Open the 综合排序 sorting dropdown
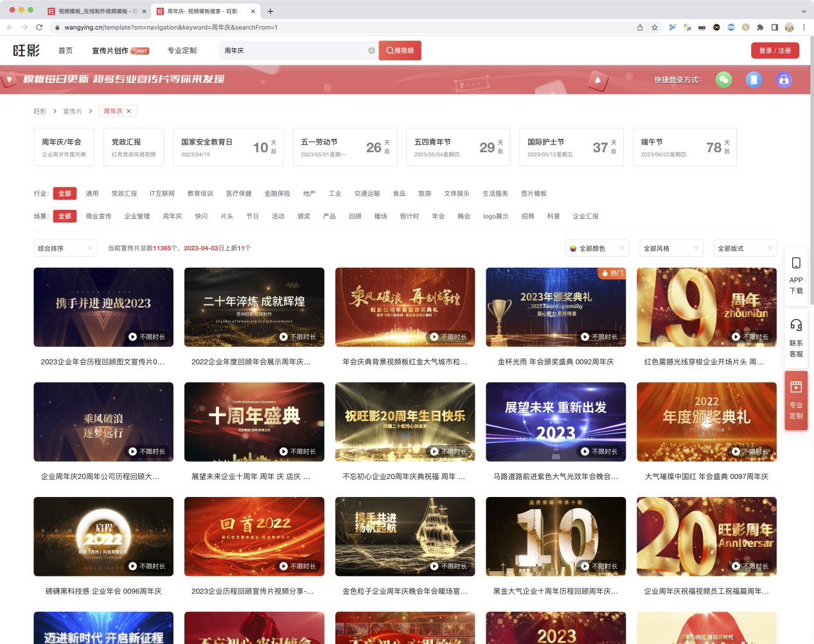 (65, 248)
